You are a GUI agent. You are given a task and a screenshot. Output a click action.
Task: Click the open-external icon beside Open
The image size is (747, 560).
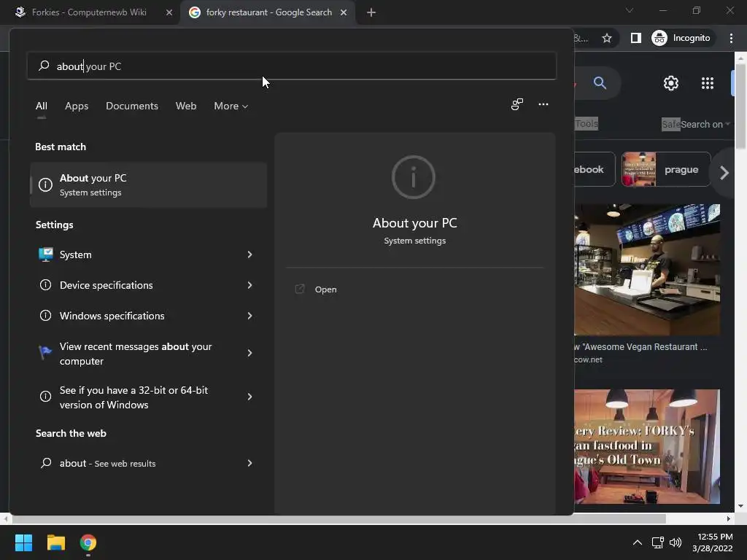tap(300, 289)
